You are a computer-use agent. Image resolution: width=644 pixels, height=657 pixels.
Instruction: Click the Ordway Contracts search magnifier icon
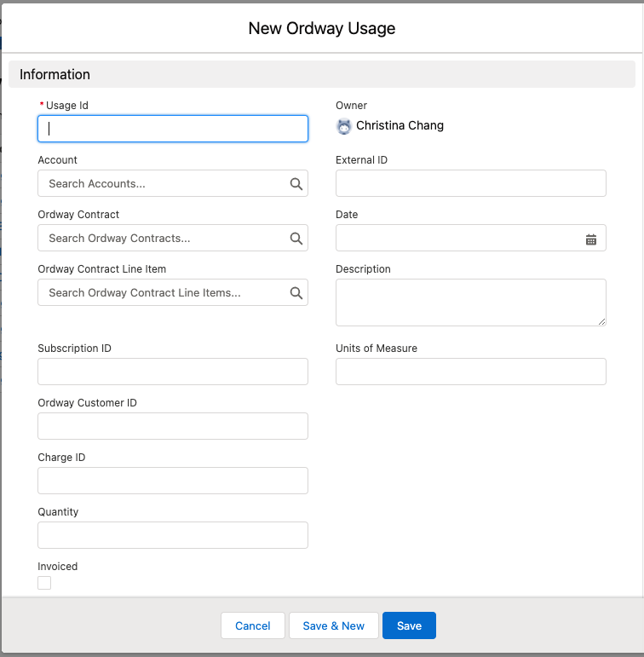[x=296, y=238]
